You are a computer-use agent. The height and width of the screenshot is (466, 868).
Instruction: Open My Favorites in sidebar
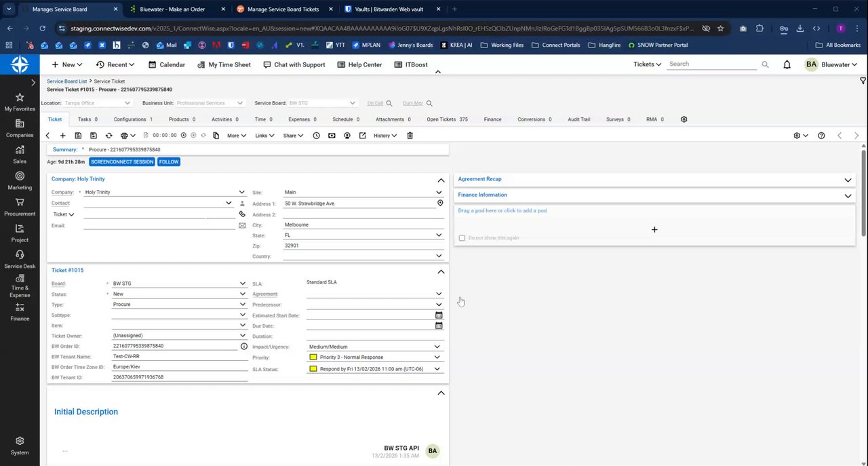pos(20,102)
